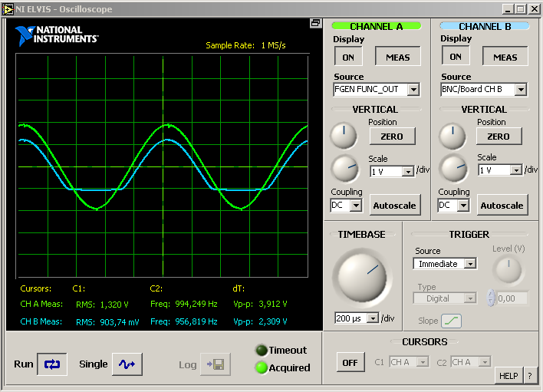The image size is (543, 392).
Task: Toggle Channel B display ON button
Action: (x=456, y=56)
